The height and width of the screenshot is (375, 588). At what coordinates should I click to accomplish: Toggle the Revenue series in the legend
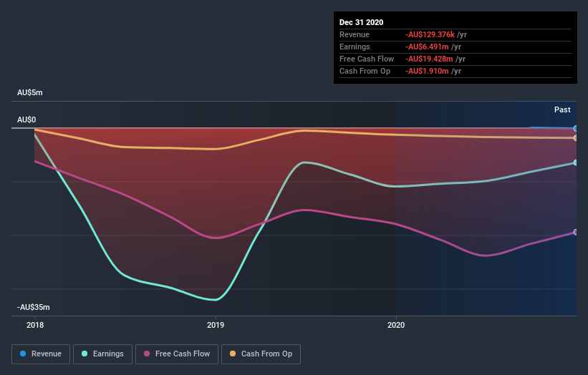pyautogui.click(x=41, y=354)
